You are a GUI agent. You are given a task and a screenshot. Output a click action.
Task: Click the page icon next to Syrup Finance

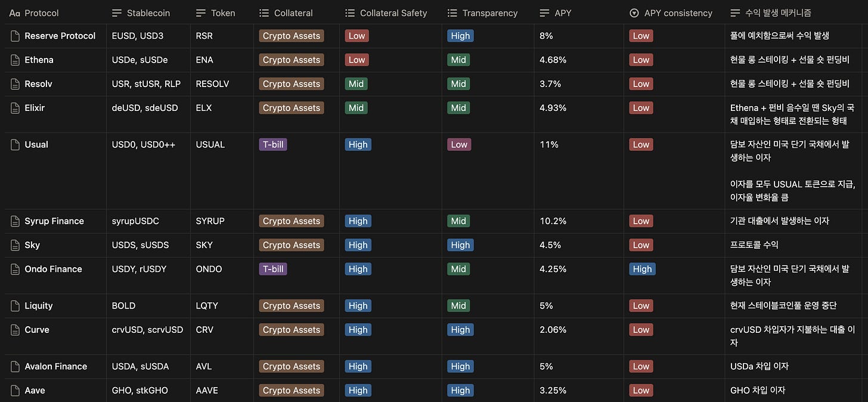[x=15, y=221]
